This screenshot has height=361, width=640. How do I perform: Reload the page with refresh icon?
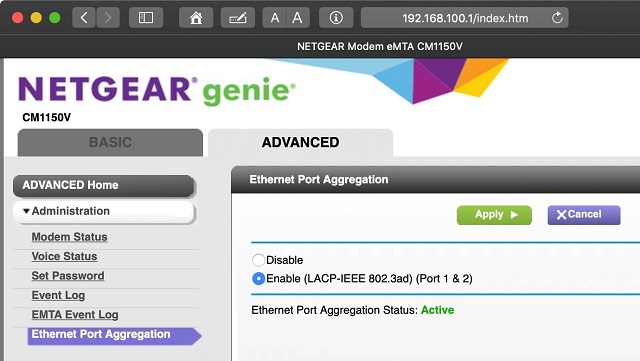557,18
